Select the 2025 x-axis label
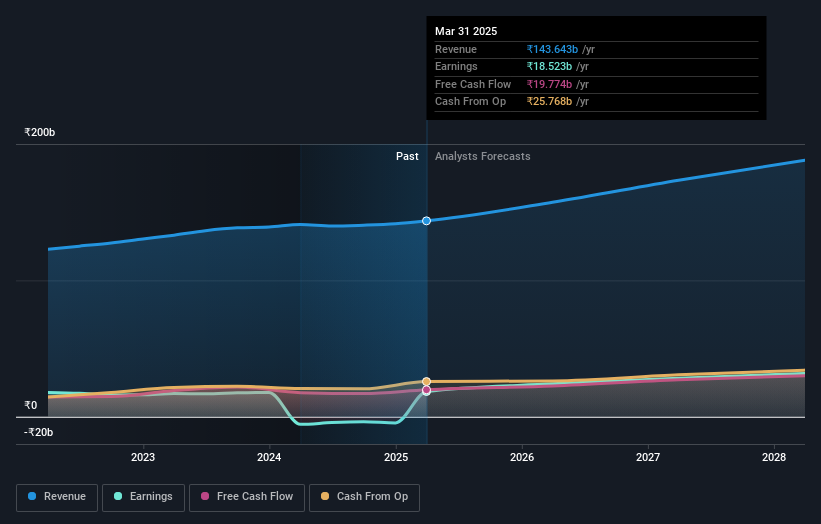Screen dimensions: 821x524 tap(396, 458)
